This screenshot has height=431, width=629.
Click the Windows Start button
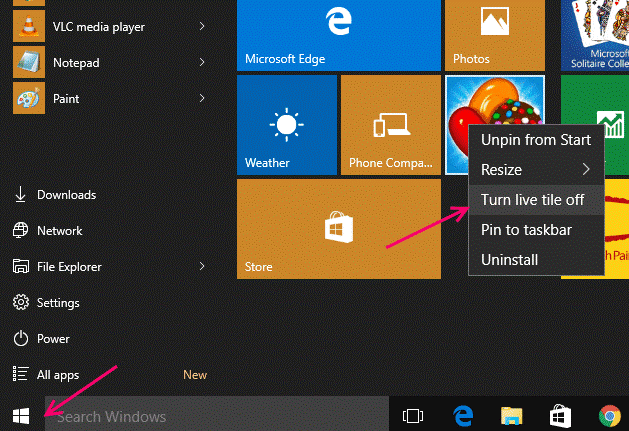tap(21, 416)
